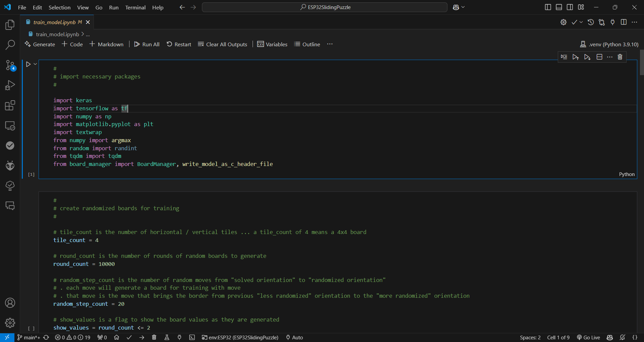Toggle Primary Side Bar layout button

coord(548,7)
